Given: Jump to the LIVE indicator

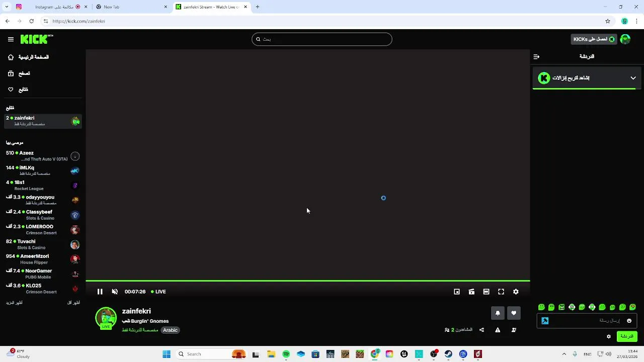Looking at the screenshot, I should click(x=158, y=292).
